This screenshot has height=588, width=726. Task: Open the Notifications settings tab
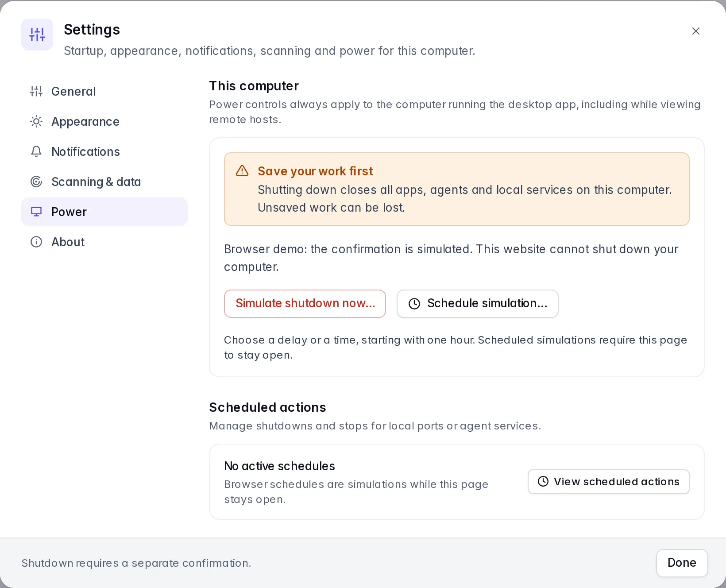(x=104, y=151)
